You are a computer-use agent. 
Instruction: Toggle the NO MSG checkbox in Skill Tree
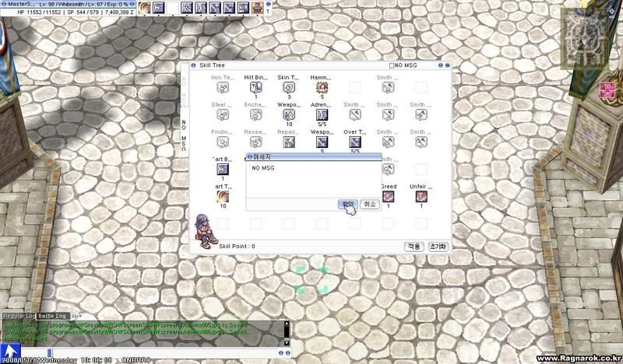(x=392, y=65)
